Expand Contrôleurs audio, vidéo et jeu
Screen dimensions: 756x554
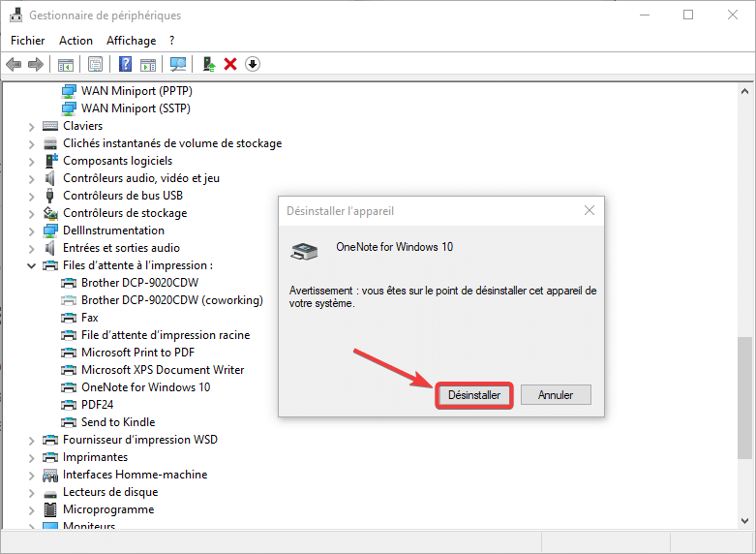(x=31, y=179)
